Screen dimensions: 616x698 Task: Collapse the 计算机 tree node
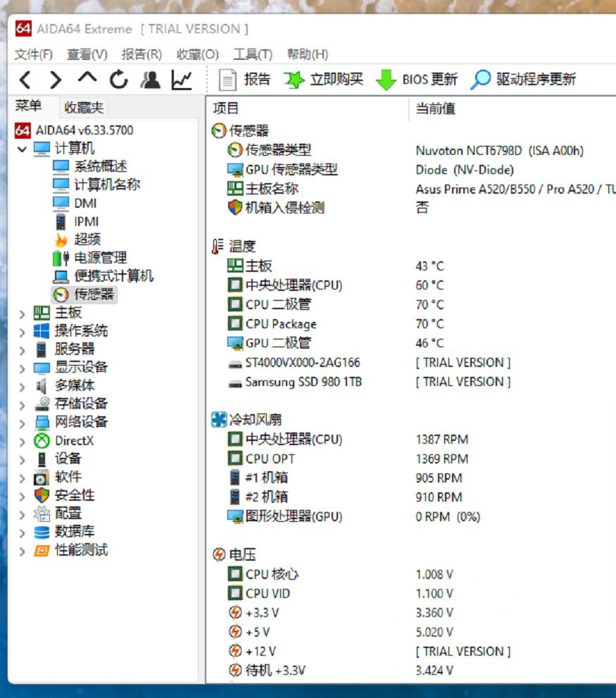pos(21,149)
